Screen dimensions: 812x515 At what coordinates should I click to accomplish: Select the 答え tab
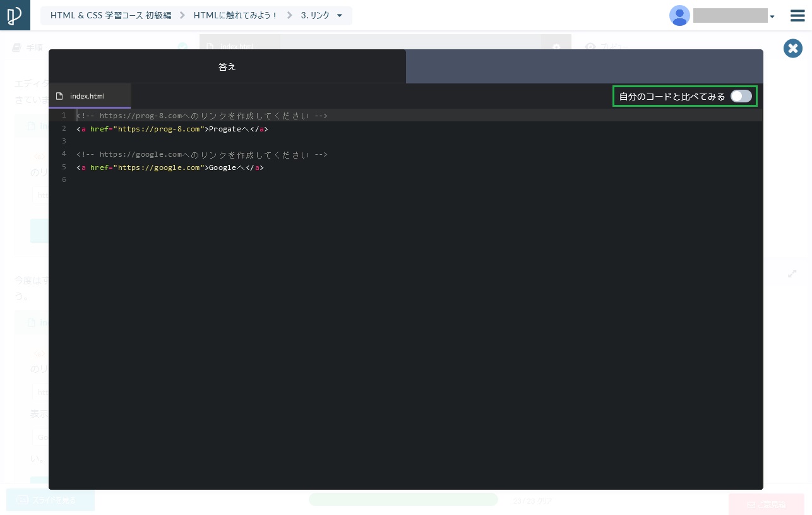click(x=227, y=66)
